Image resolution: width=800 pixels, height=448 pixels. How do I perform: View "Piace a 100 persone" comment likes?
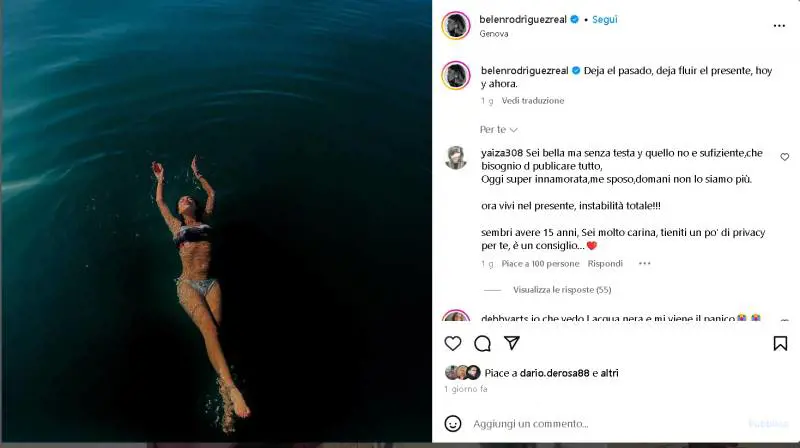point(540,264)
